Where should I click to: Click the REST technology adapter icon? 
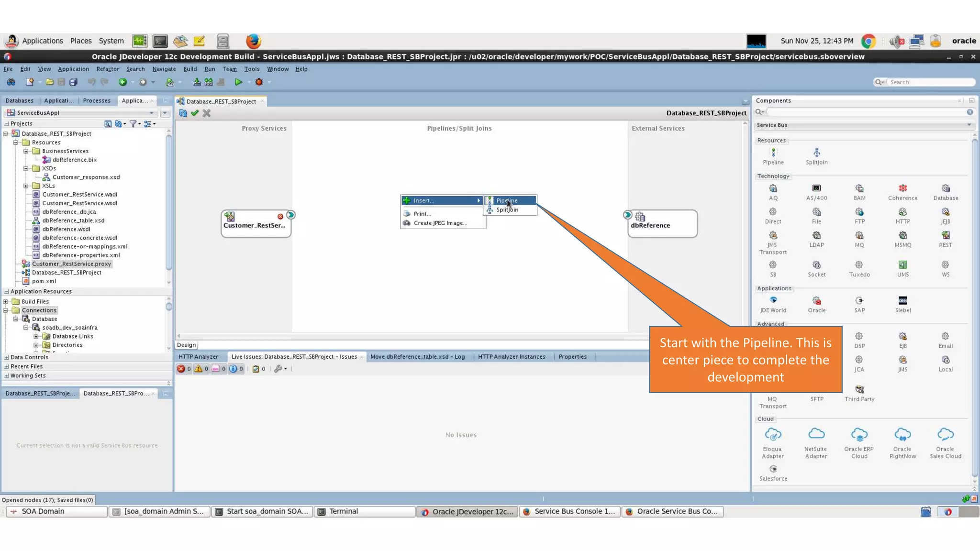946,235
